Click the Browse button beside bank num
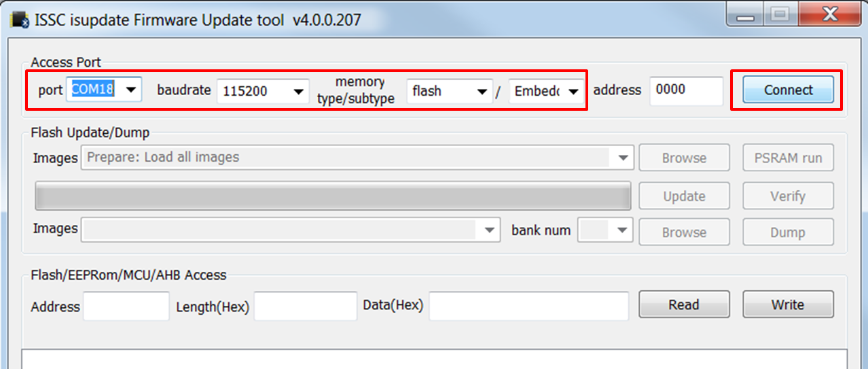 (x=684, y=232)
